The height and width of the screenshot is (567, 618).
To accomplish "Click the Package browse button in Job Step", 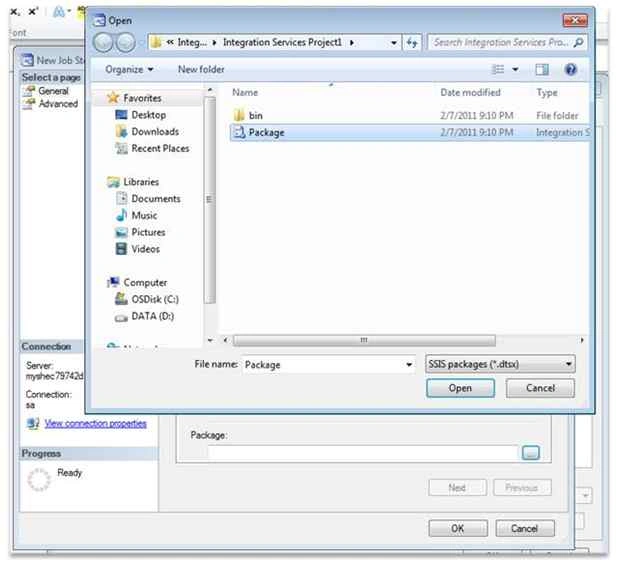I will click(x=531, y=453).
